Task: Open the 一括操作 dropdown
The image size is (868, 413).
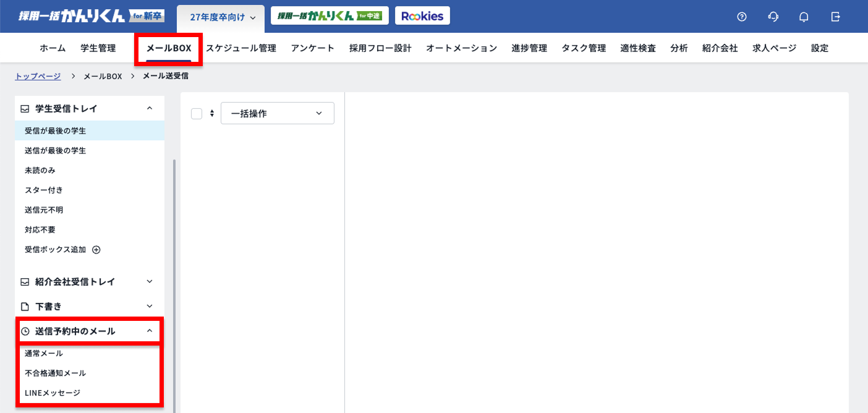Action: [277, 113]
